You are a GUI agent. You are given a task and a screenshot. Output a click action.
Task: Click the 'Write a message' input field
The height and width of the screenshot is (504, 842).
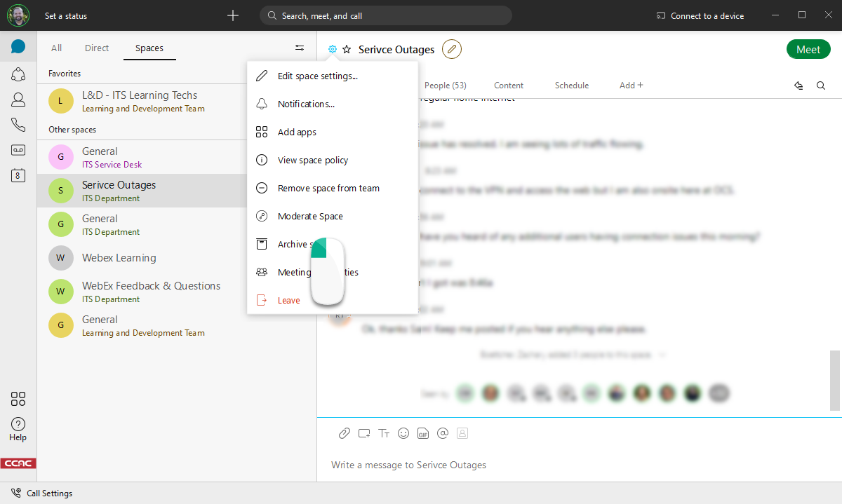(x=491, y=465)
